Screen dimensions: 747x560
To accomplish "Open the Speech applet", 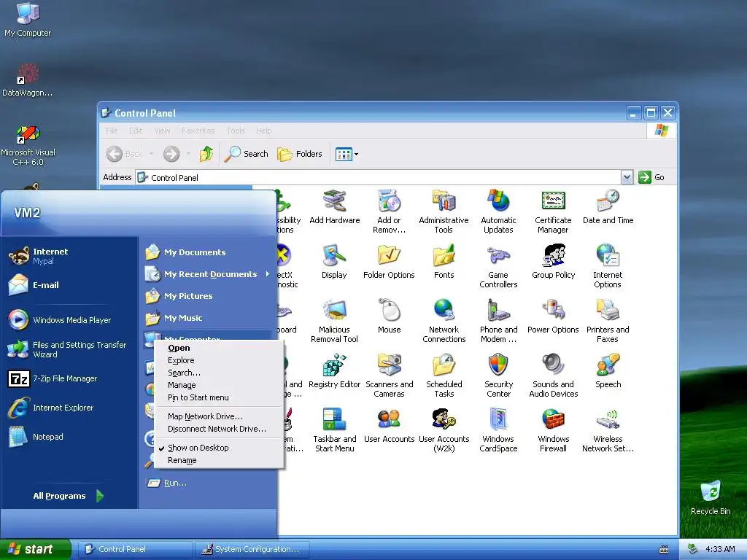I will (x=608, y=371).
